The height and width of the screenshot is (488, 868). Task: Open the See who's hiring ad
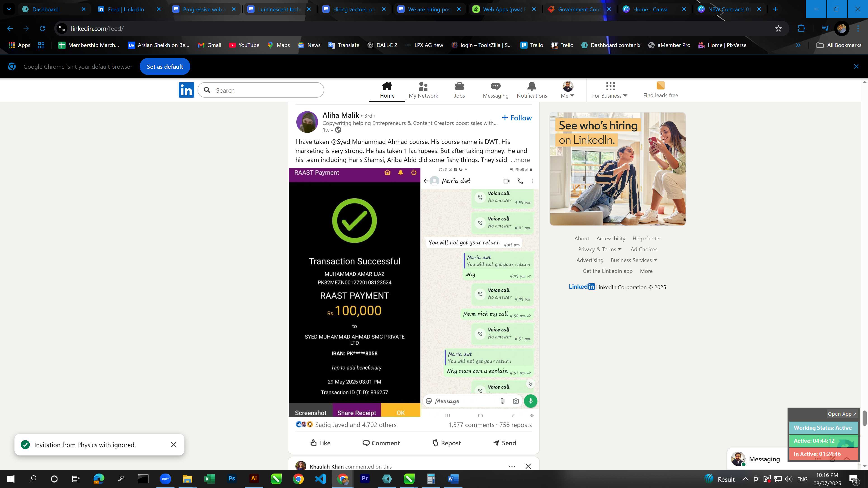[618, 169]
